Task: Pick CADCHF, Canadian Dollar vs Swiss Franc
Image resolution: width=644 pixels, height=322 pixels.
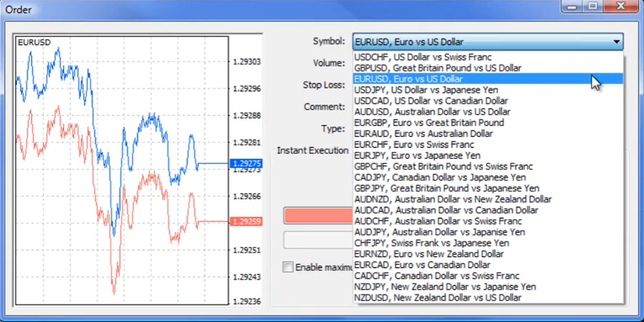Action: point(488,275)
